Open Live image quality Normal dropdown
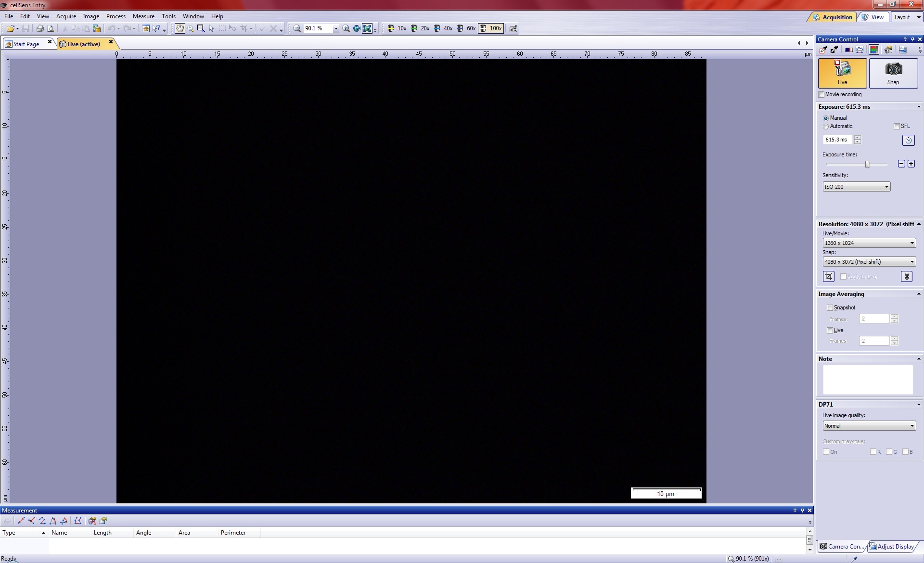 [x=869, y=426]
